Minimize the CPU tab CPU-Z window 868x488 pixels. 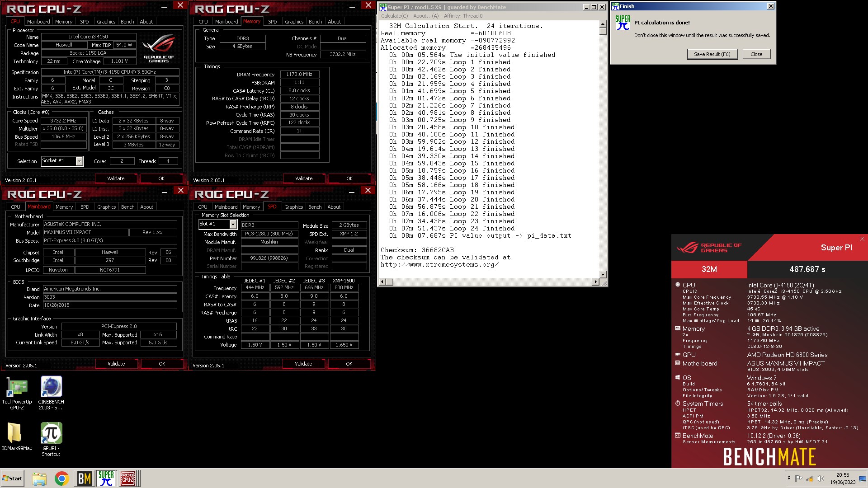[164, 6]
